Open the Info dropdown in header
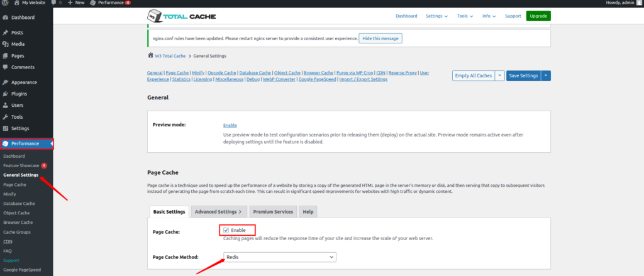This screenshot has width=644, height=276. click(489, 16)
